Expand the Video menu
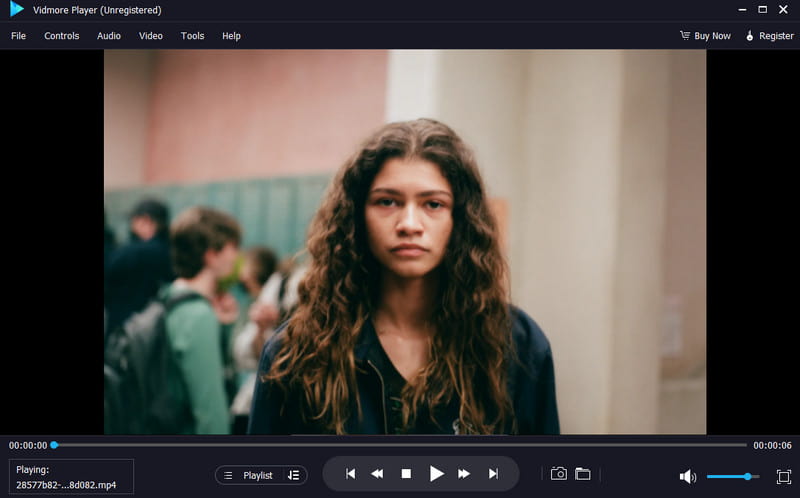Viewport: 800px width, 498px height. pos(151,36)
